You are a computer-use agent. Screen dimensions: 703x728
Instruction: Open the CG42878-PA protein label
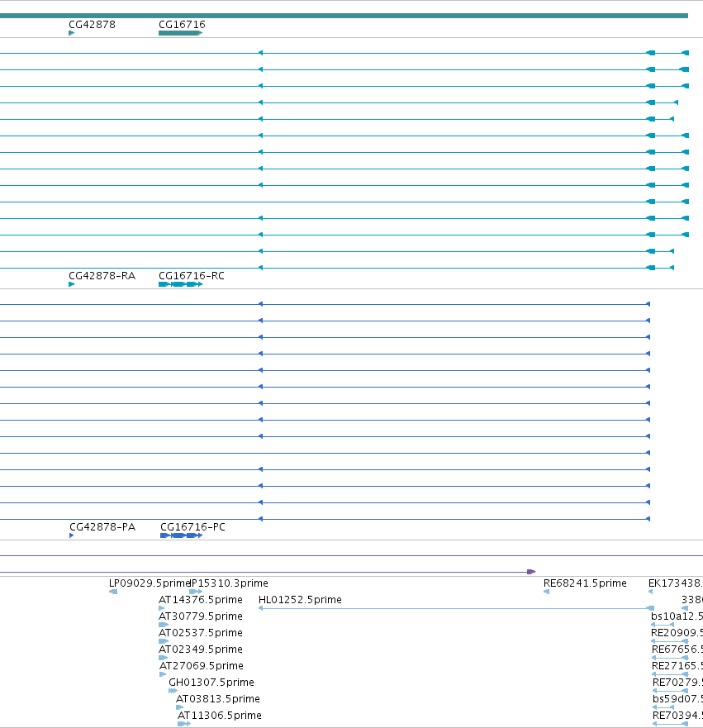[x=102, y=527]
